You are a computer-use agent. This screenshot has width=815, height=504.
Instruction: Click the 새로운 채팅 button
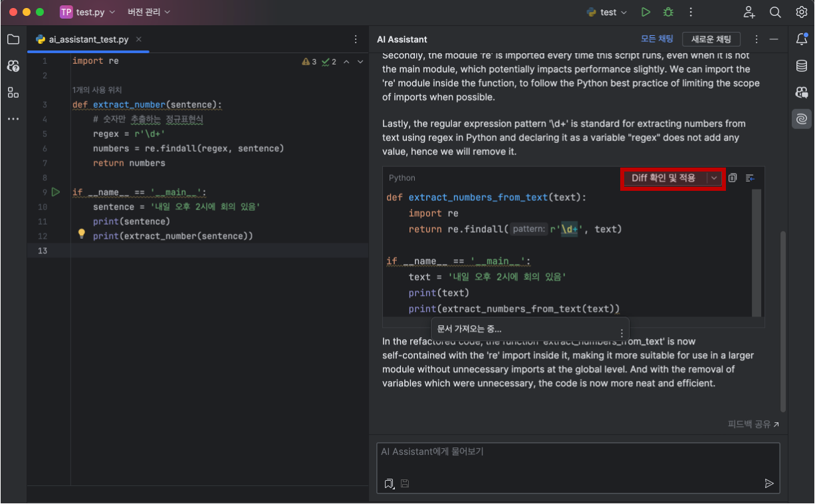coord(711,39)
